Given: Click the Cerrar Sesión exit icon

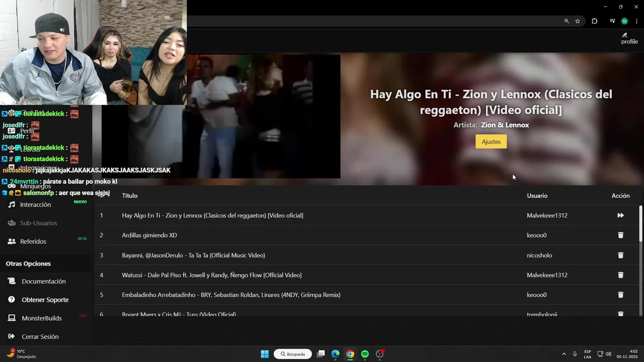Looking at the screenshot, I should point(12,337).
